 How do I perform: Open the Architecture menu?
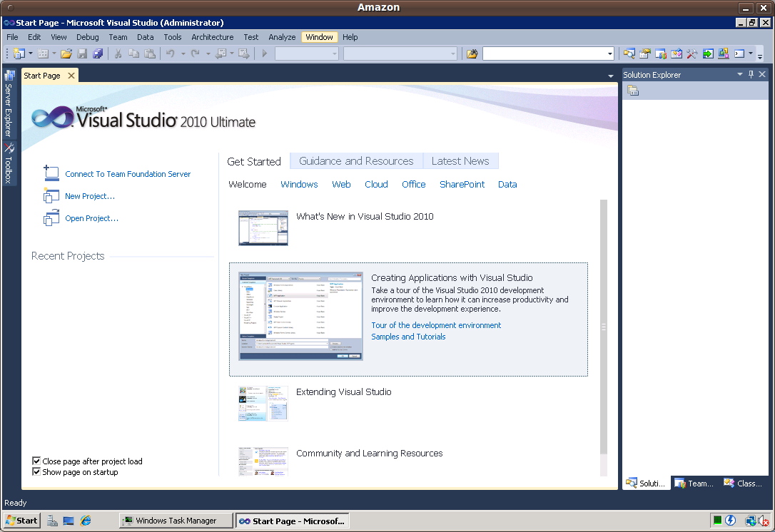click(212, 37)
